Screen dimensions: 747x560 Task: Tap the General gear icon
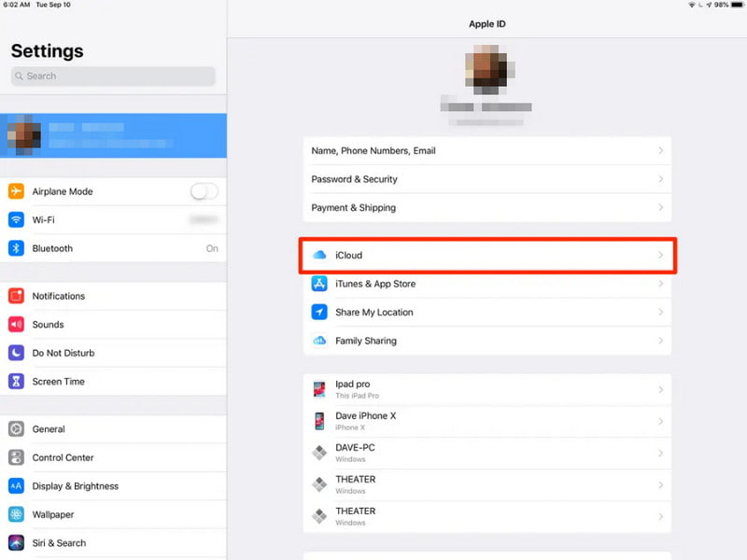point(16,429)
